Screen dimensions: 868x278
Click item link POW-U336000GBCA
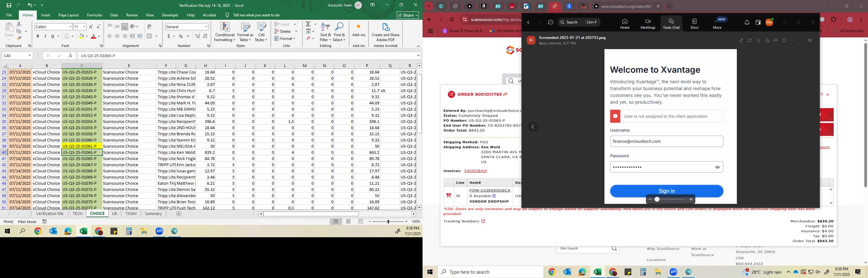(490, 191)
